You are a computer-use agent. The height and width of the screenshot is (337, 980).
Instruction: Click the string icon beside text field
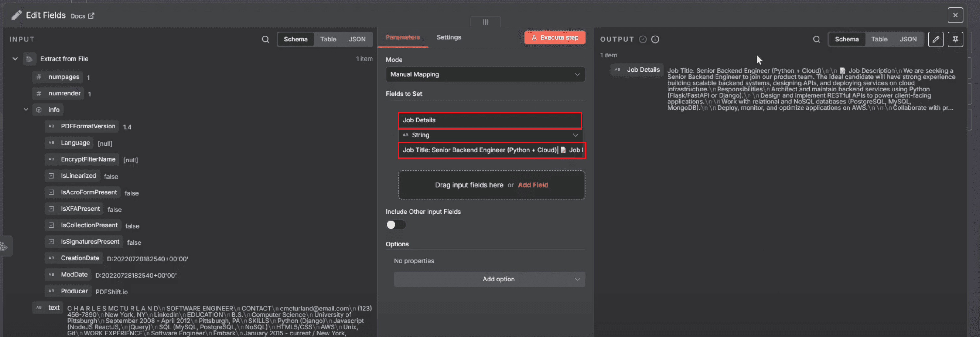click(39, 307)
